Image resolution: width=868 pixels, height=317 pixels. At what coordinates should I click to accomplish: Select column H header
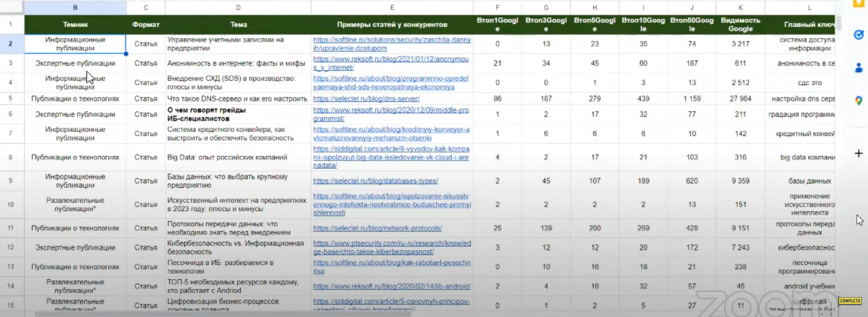(595, 8)
